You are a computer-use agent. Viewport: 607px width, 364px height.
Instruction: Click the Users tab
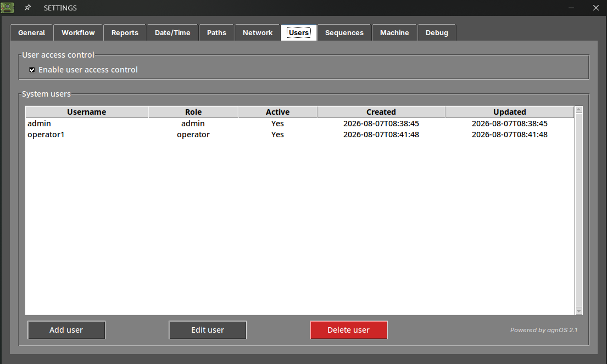pos(299,33)
